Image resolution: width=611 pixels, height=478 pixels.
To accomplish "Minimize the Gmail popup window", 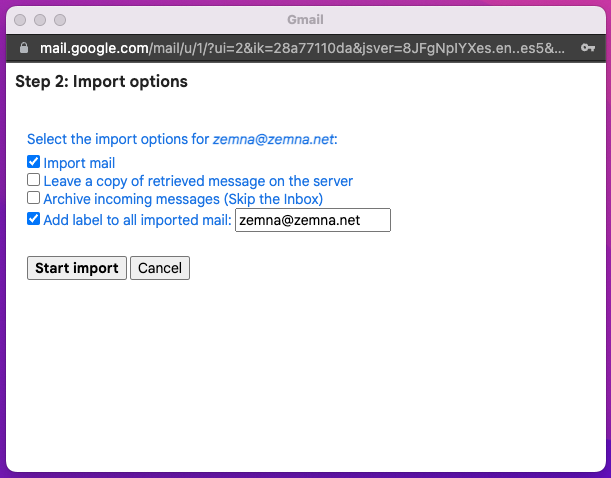I will [x=40, y=20].
